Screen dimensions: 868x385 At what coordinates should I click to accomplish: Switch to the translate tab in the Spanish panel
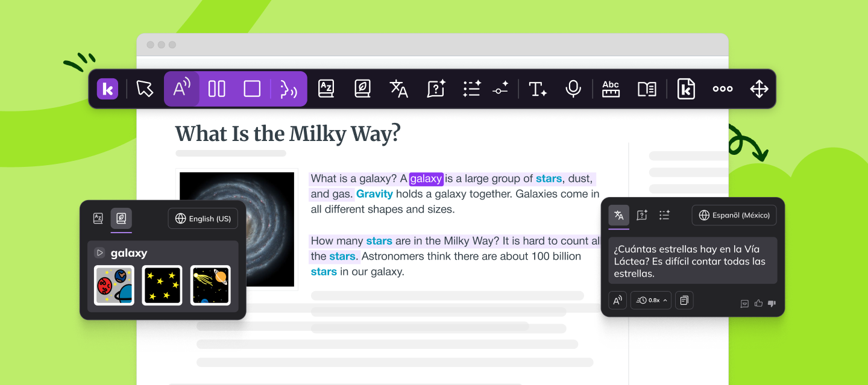point(618,215)
